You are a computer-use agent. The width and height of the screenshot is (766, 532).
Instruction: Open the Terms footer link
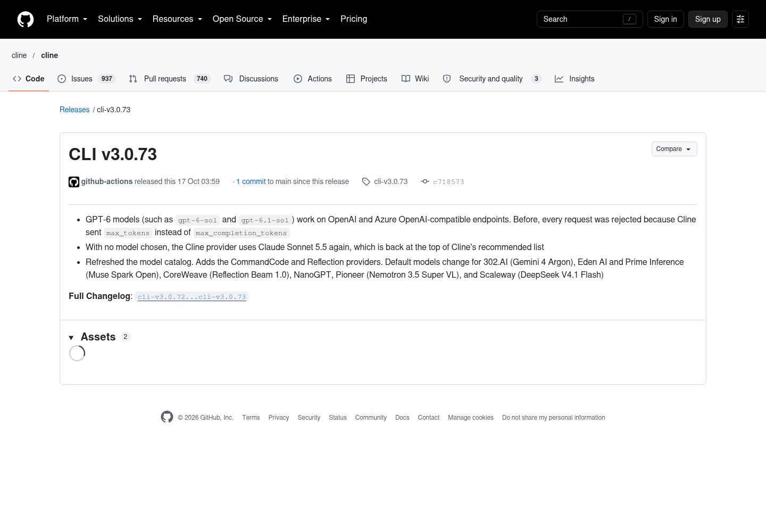tap(251, 418)
